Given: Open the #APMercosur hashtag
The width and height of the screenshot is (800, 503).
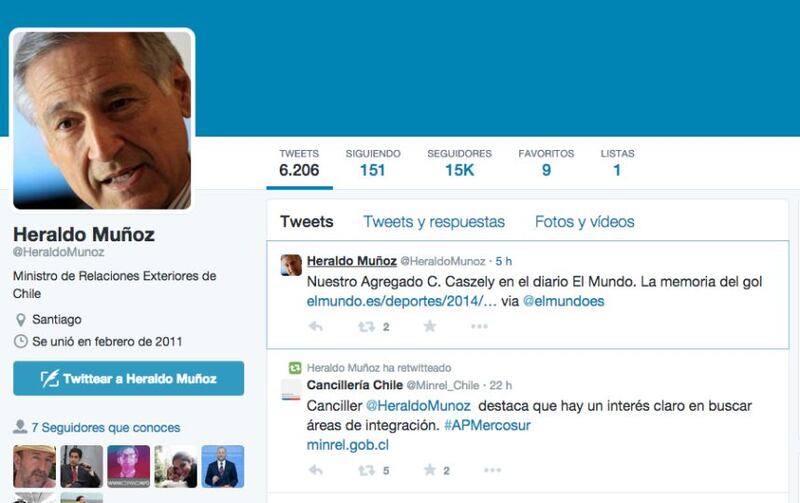Looking at the screenshot, I should click(x=487, y=425).
